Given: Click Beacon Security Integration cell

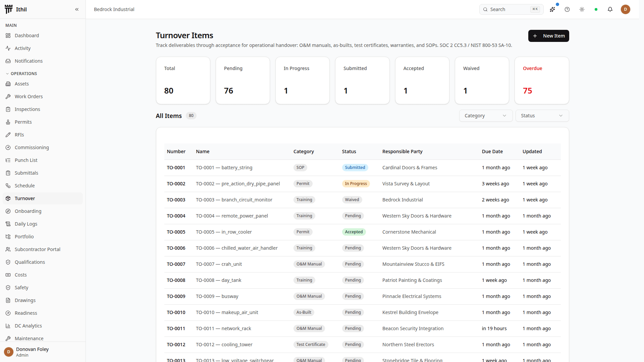Looking at the screenshot, I should (x=413, y=328).
